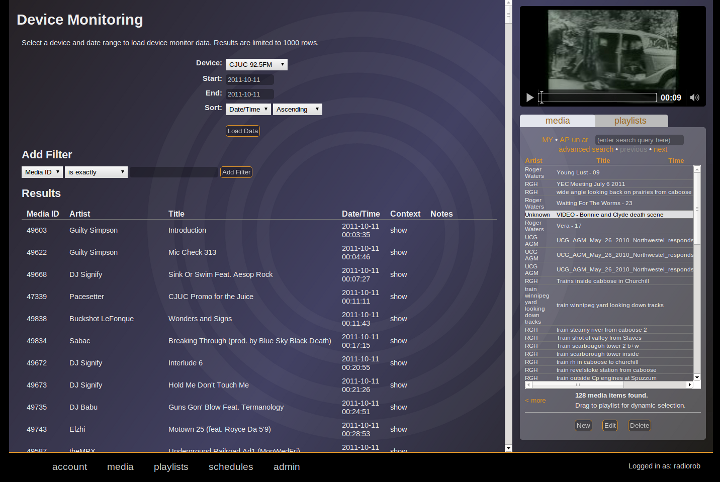Image resolution: width=720 pixels, height=482 pixels.
Task: Select 'VIDEO - Bonnie and Clyde death scene' row
Action: pos(609,214)
